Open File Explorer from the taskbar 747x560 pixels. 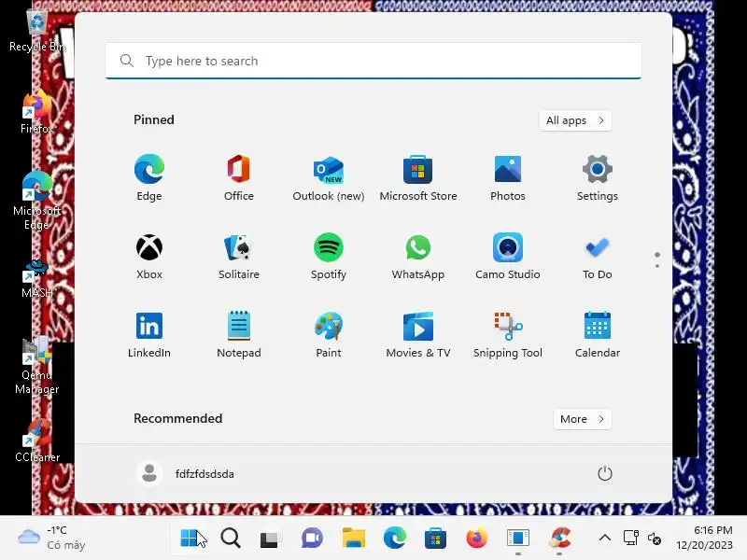(x=354, y=539)
